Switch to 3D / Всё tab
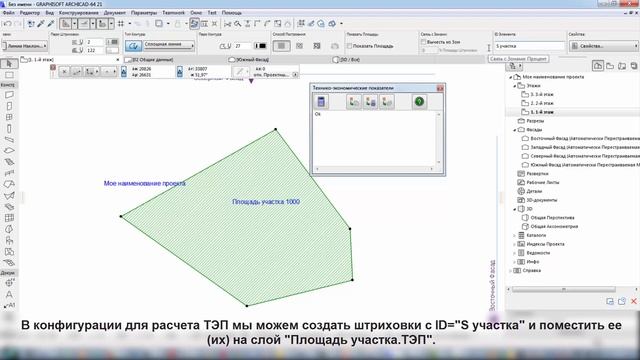Viewport: 640px width, 360px height. tap(346, 60)
